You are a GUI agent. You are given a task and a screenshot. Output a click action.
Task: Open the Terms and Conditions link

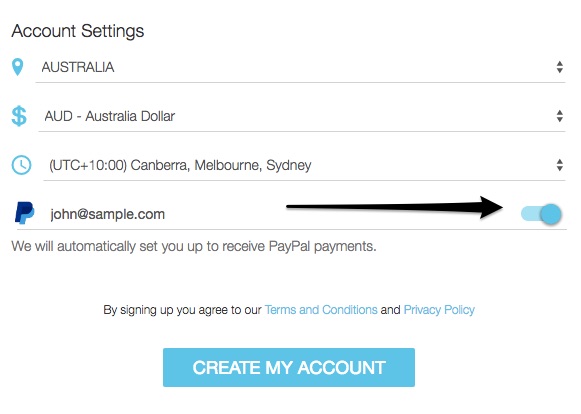pos(321,309)
